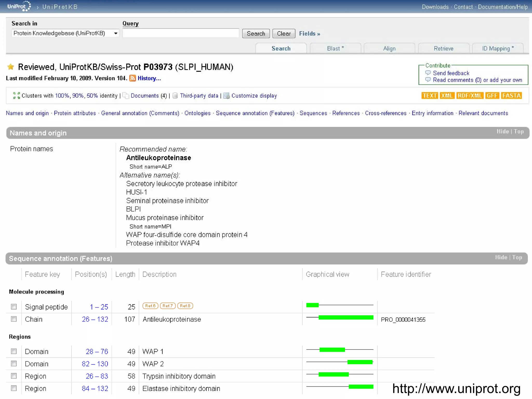The width and height of the screenshot is (532, 399).
Task: Switch to the Blast tab
Action: pos(335,48)
